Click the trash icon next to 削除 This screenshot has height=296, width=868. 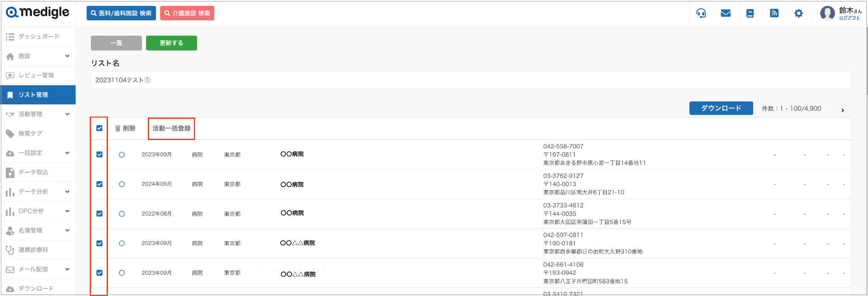(x=118, y=128)
